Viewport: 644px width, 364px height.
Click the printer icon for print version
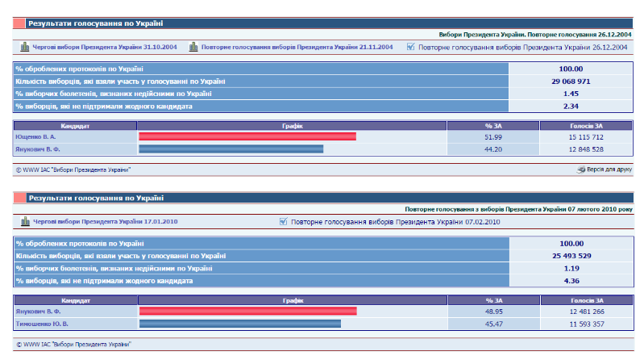[581, 169]
